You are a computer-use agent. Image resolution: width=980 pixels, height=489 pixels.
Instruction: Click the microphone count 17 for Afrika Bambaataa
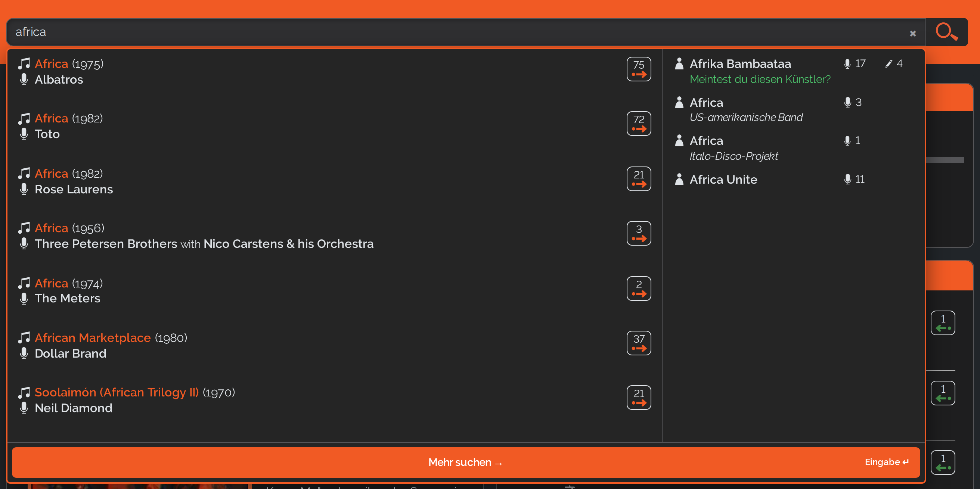click(855, 63)
